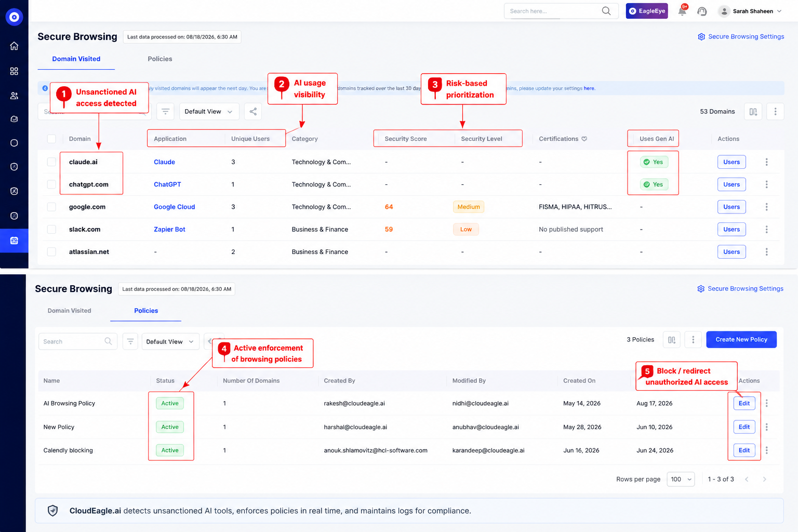798x532 pixels.
Task: Switch to the upper Policies tab
Action: (160, 59)
